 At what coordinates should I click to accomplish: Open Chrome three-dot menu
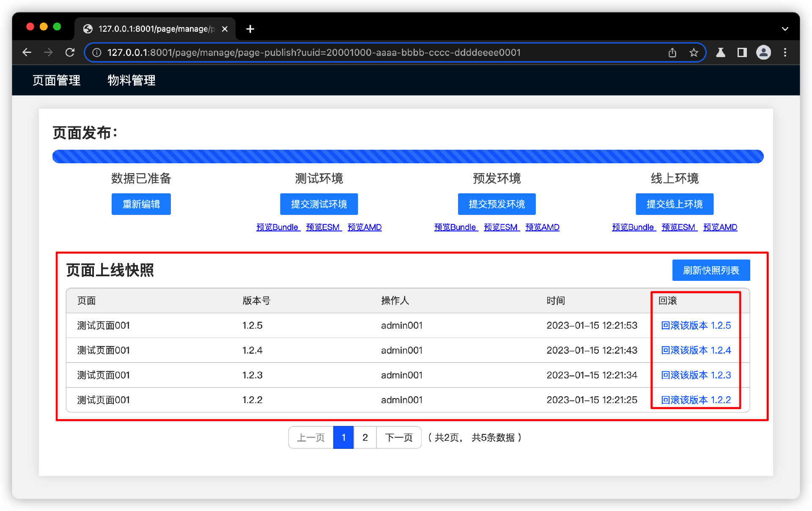[x=785, y=52]
